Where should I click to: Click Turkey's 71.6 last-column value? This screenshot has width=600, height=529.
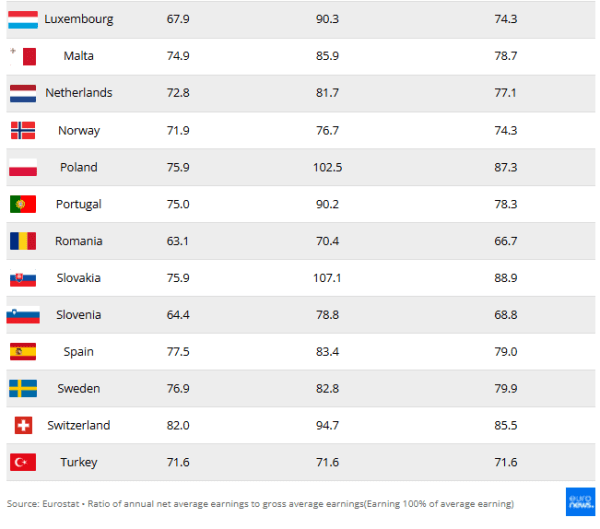coord(505,462)
